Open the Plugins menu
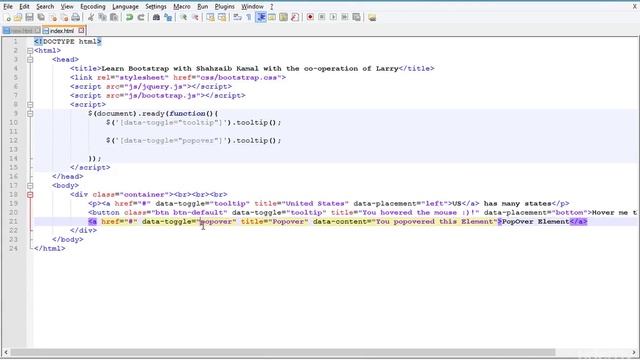 224,7
